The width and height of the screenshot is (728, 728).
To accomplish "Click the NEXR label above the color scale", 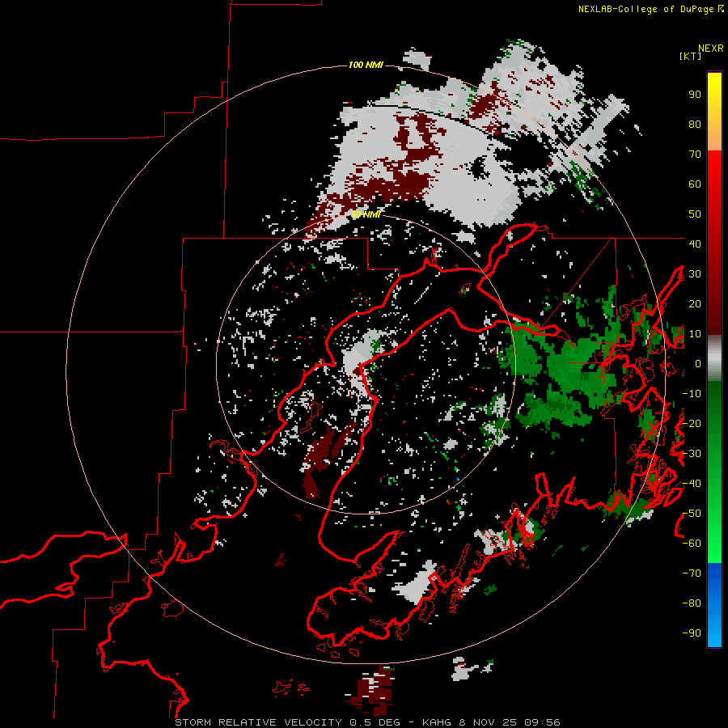I will pyautogui.click(x=711, y=49).
